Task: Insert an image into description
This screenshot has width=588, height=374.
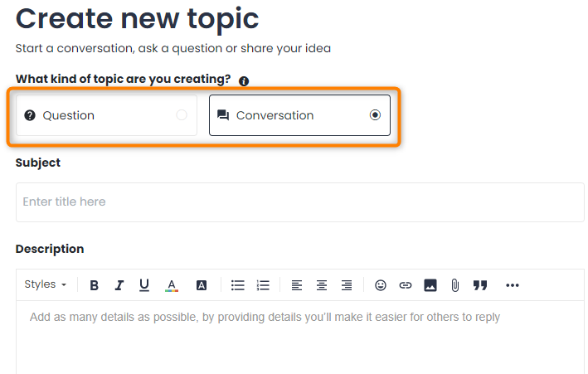Action: tap(430, 285)
